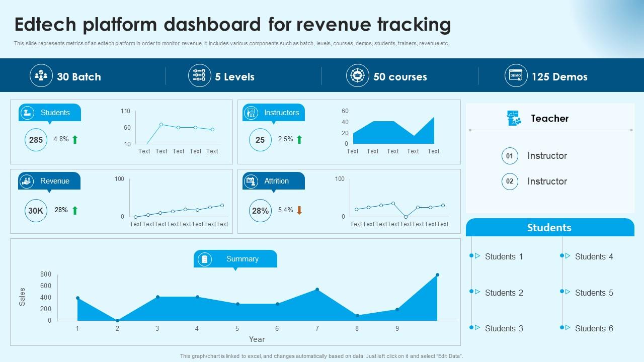The image size is (644, 362).
Task: Select the Batch group icon
Action: (x=42, y=76)
